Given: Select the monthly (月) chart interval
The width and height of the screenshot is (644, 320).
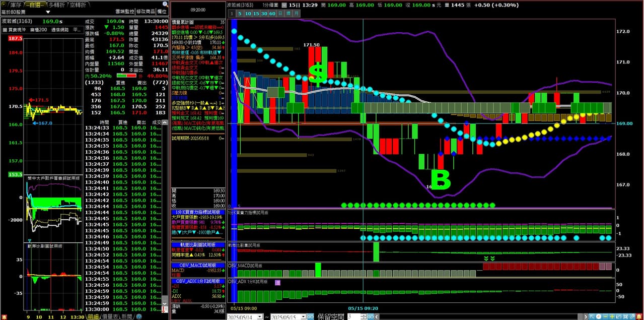Looking at the screenshot, I should tap(297, 14).
